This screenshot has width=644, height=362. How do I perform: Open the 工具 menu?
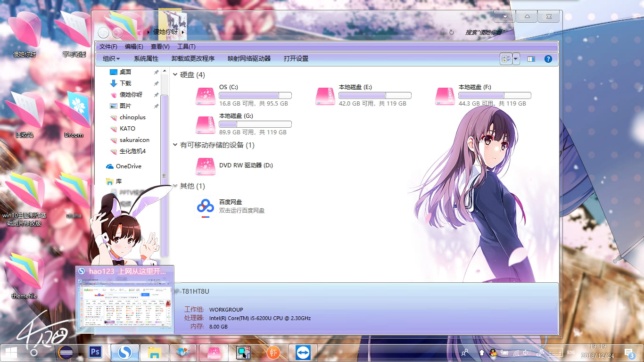186,46
